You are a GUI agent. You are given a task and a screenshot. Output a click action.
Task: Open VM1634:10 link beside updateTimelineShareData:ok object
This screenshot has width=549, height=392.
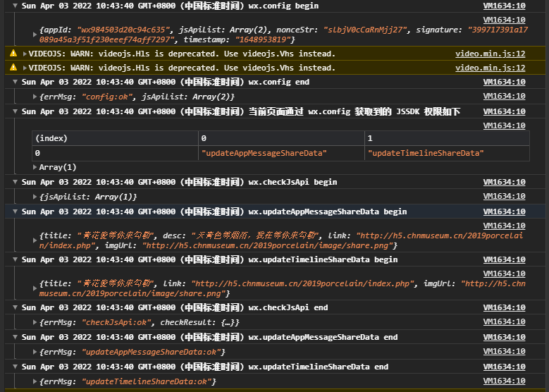504,381
